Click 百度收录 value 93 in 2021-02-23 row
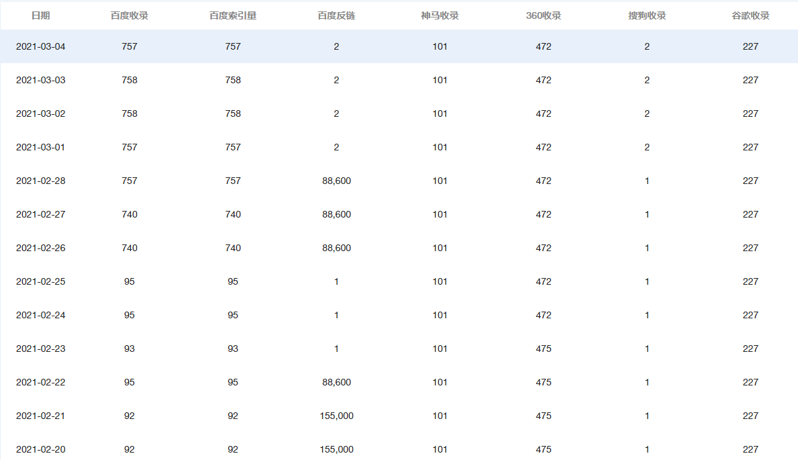This screenshot has height=460, width=798. coord(129,349)
